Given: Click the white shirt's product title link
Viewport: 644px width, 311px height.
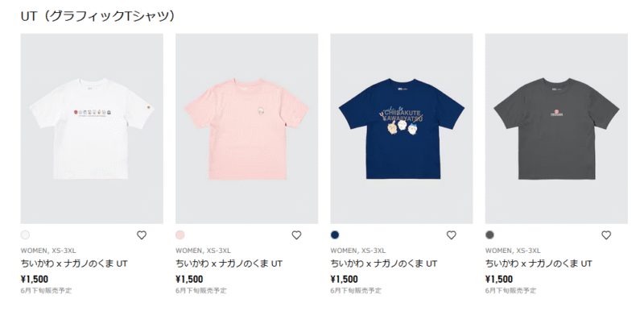Looking at the screenshot, I should tap(74, 263).
